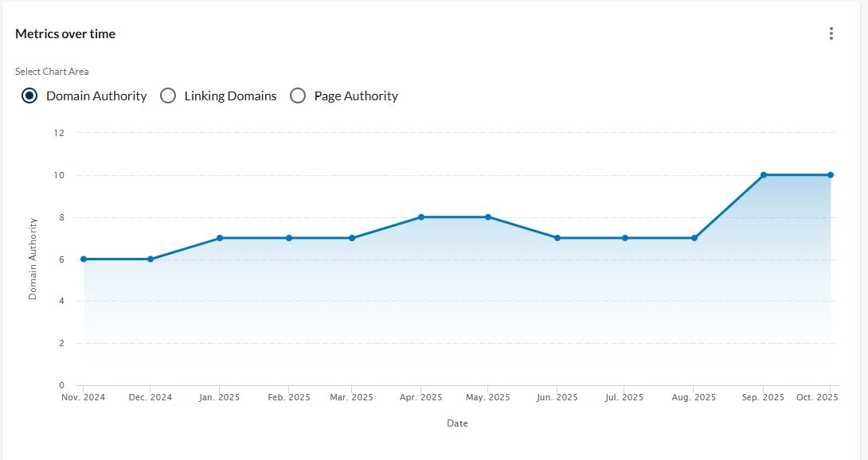Click the Dec. 2024 data point
Image resolution: width=868 pixels, height=460 pixels.
150,259
